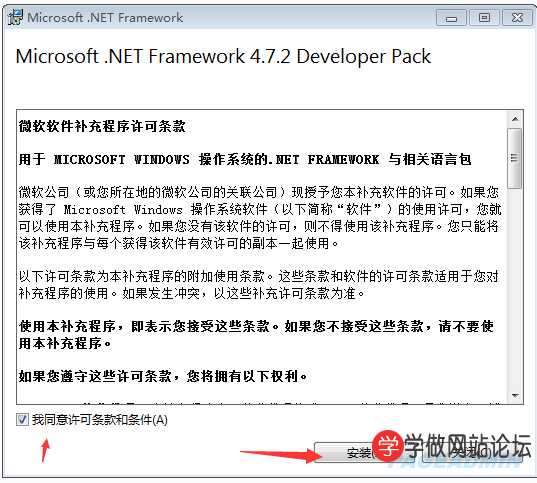Click the 关闭(C) close button

coord(472,453)
